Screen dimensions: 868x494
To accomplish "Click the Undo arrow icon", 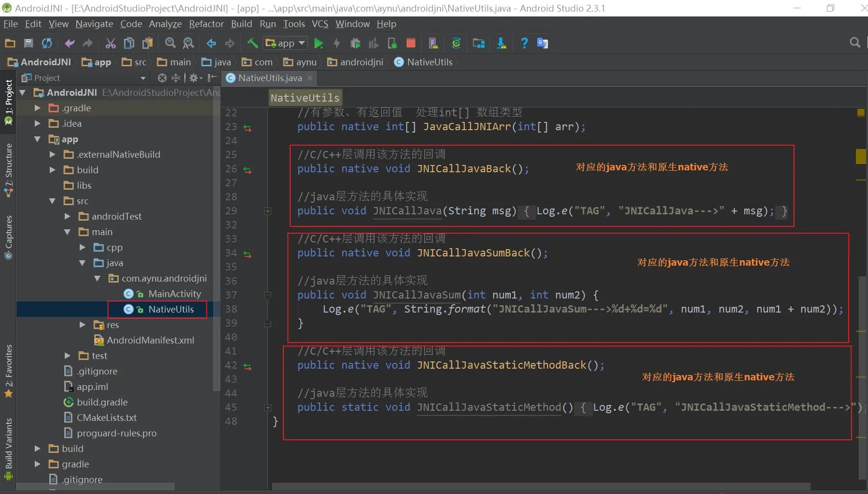I will 70,43.
